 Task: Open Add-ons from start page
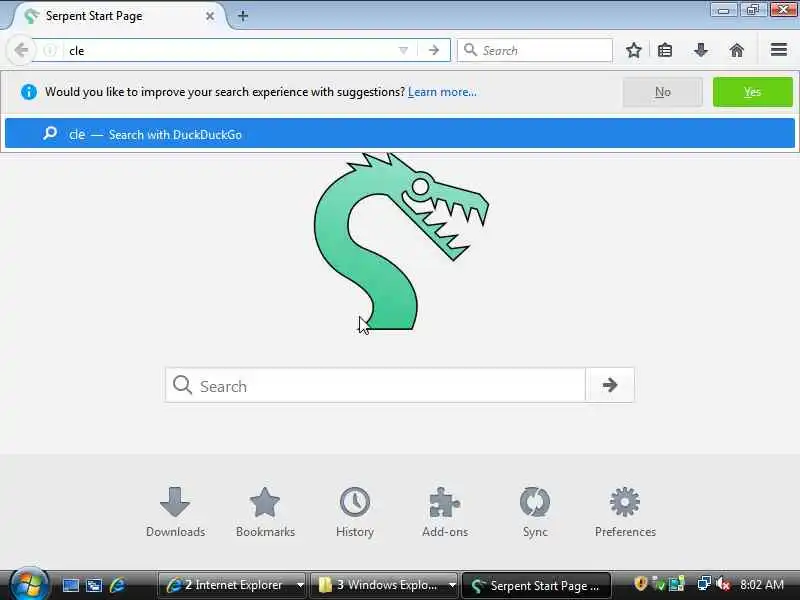pyautogui.click(x=445, y=512)
